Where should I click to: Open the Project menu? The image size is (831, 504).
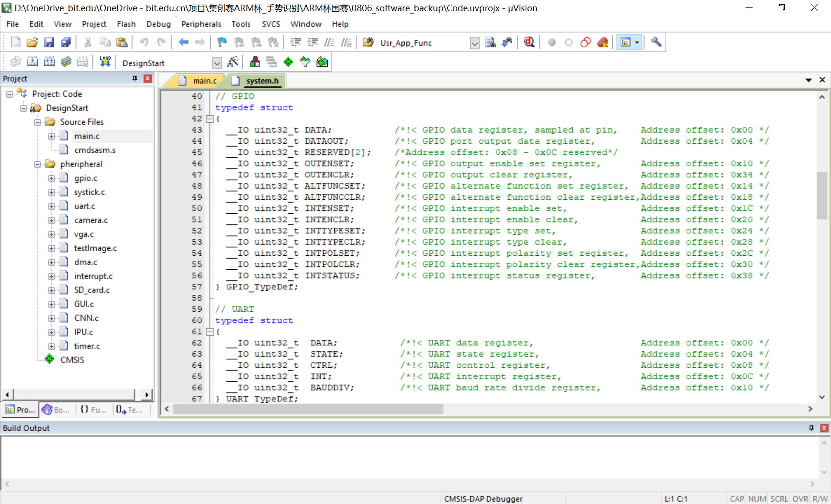pos(94,24)
